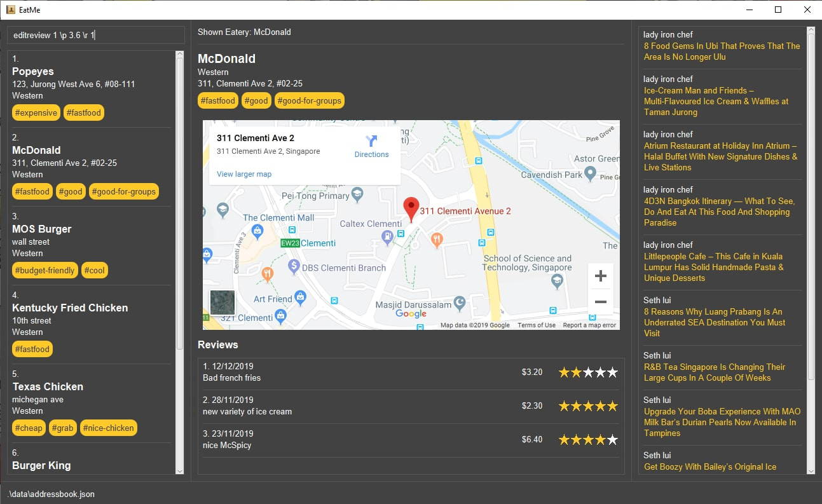Image resolution: width=822 pixels, height=504 pixels.
Task: Click Pei Tong Primary school icon on map
Action: (357, 195)
